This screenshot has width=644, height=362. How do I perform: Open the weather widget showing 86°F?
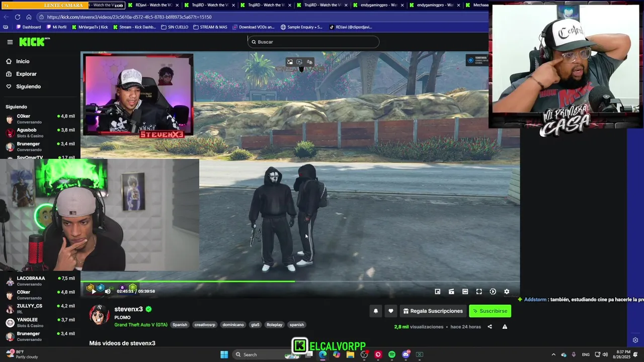pos(22,354)
